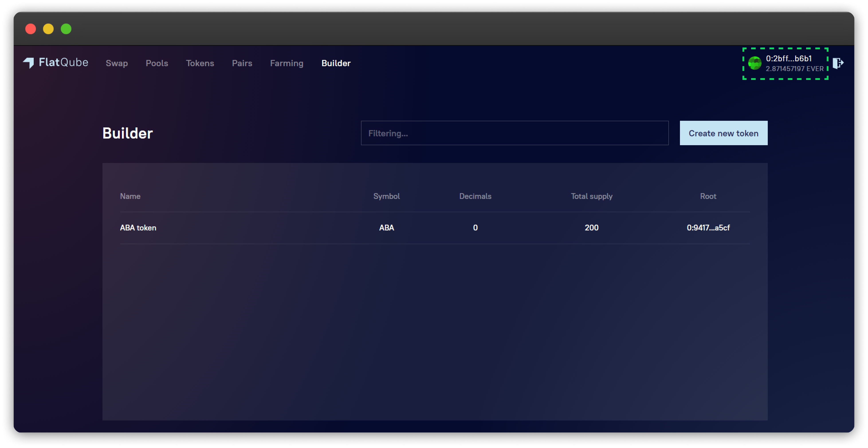This screenshot has width=868, height=448.
Task: Close the window with red button
Action: [x=31, y=29]
